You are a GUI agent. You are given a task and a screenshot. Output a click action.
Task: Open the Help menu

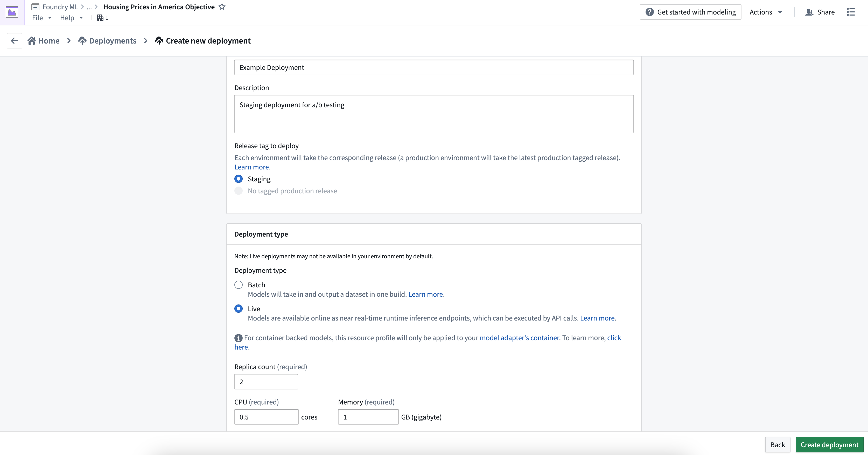(67, 17)
